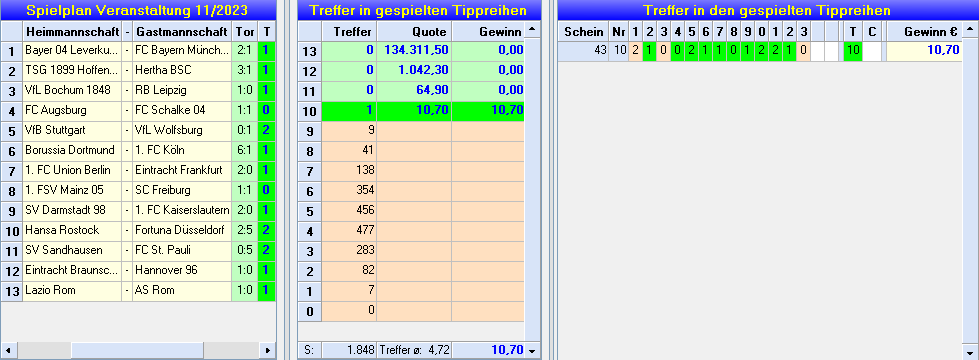Click the Tor column header
This screenshot has height=360, width=979.
click(x=244, y=31)
